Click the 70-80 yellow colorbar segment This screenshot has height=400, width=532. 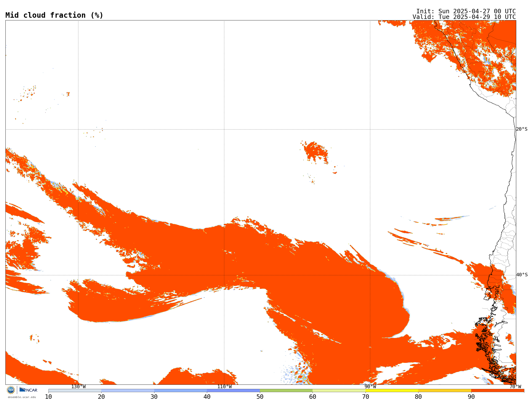pos(392,391)
